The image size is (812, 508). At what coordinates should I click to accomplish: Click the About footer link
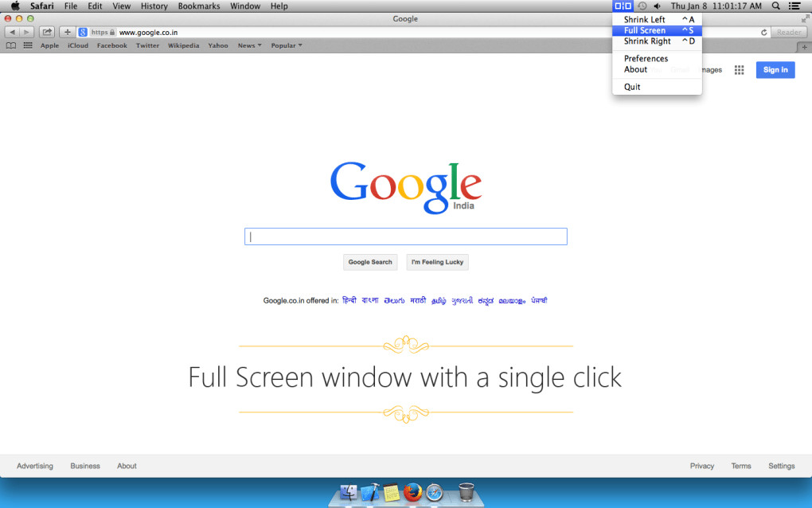[127, 466]
